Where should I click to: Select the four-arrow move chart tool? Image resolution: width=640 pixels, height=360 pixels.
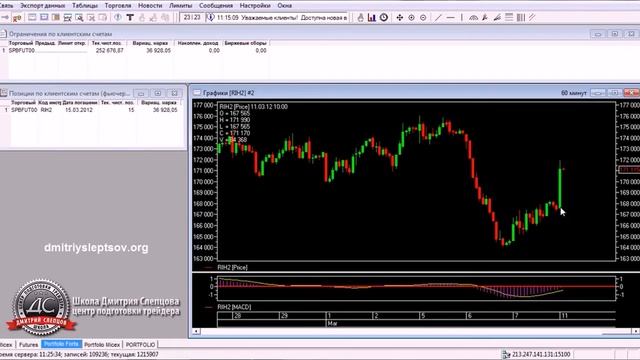400,18
